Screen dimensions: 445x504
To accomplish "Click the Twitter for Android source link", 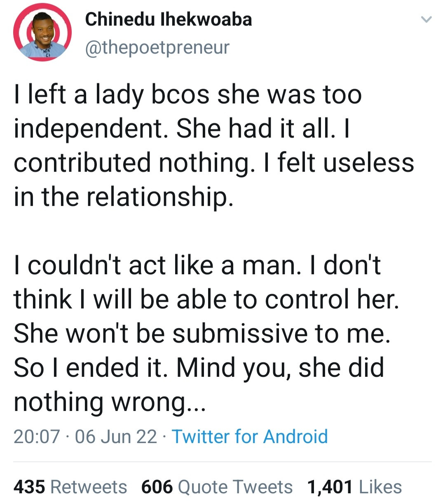I will (x=250, y=436).
